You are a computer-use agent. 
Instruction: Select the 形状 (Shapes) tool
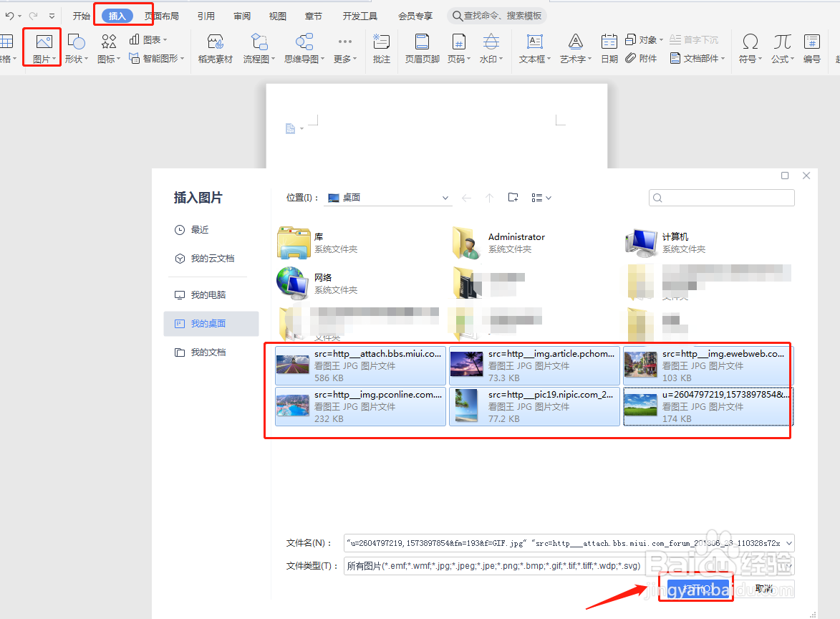tap(76, 48)
